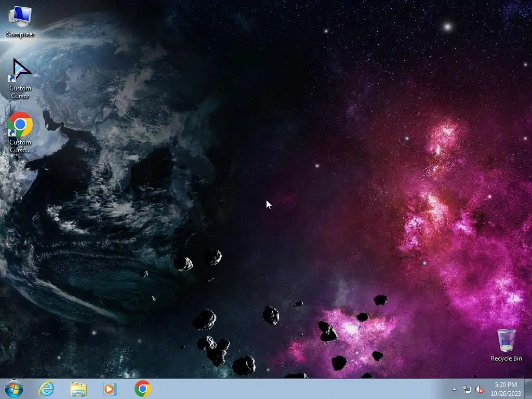Screen dimensions: 532x399
Task: Open the Windows Start menu
Action: pos(14,389)
